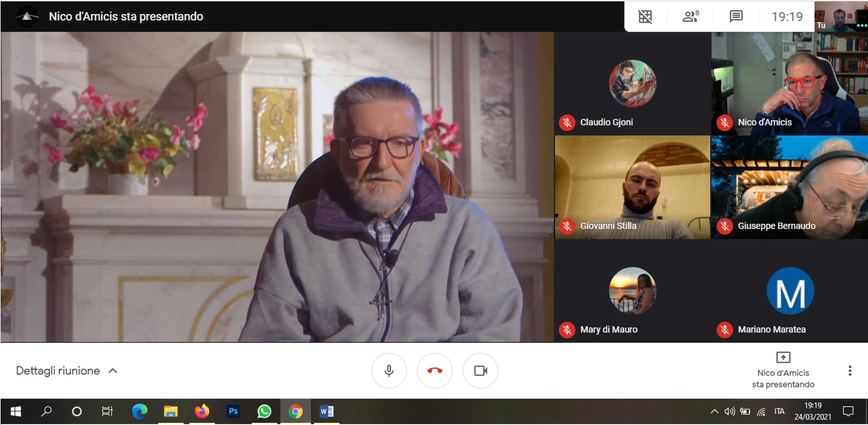This screenshot has height=425, width=868.
Task: Click the battery status tray icon
Action: [745, 411]
